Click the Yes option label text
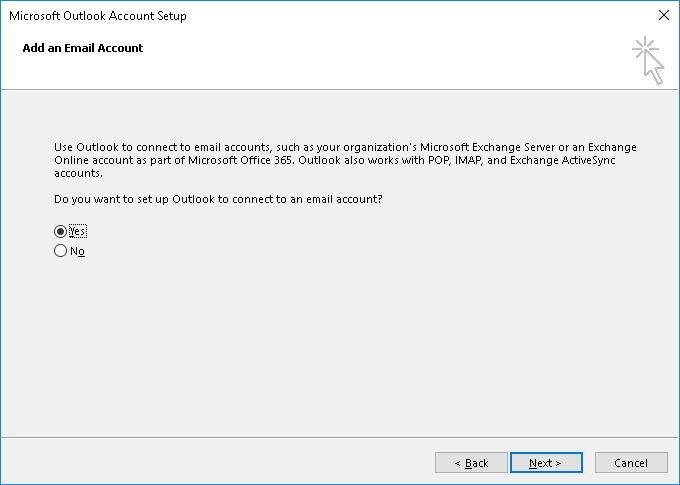The height and width of the screenshot is (485, 680). coord(78,231)
